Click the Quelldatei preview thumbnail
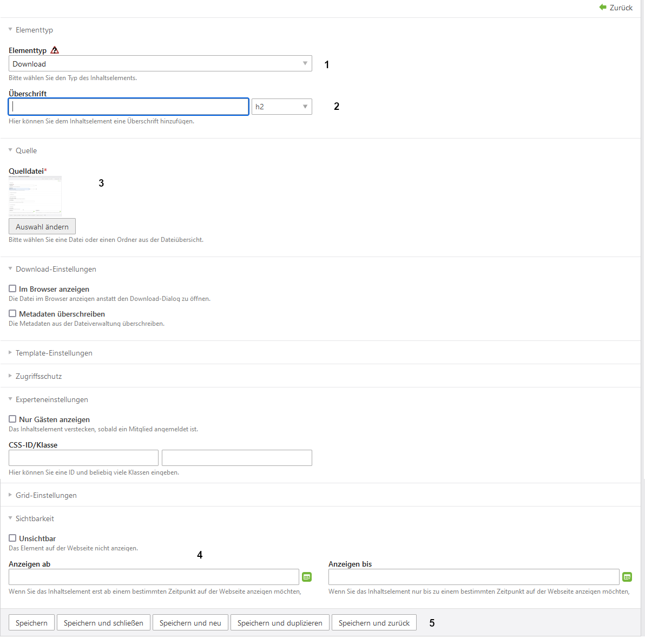645x644 pixels. pyautogui.click(x=35, y=196)
